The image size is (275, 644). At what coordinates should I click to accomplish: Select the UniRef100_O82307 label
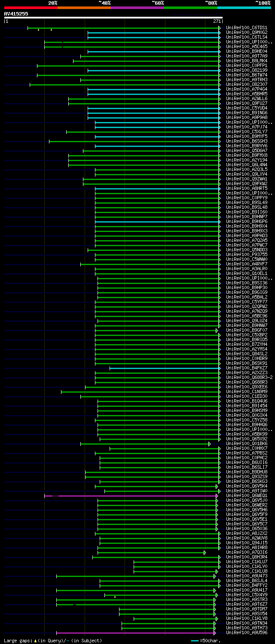(x=246, y=85)
